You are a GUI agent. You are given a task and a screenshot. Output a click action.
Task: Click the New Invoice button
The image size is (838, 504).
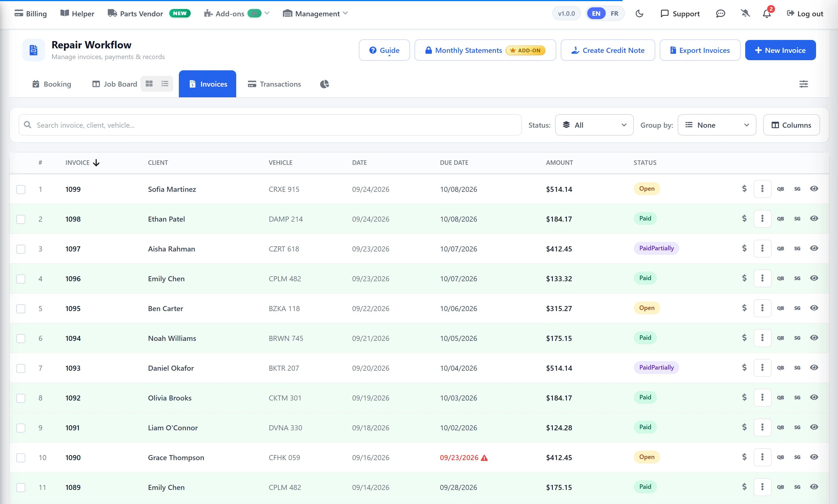coord(780,50)
